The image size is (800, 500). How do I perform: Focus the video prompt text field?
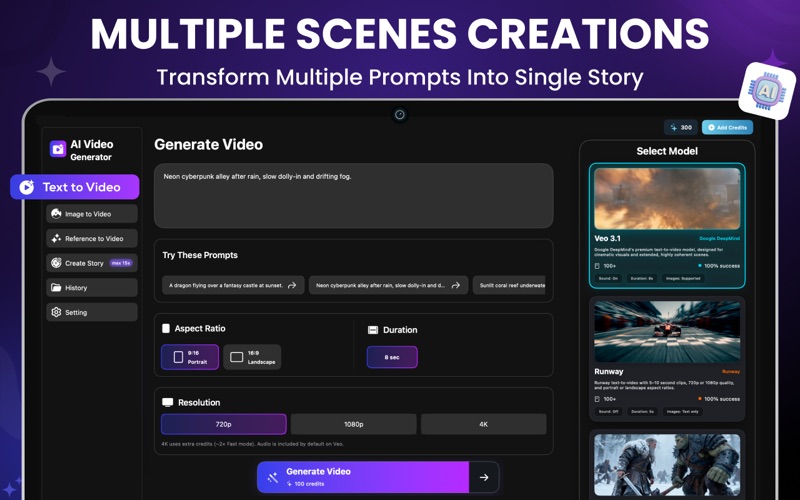point(354,195)
